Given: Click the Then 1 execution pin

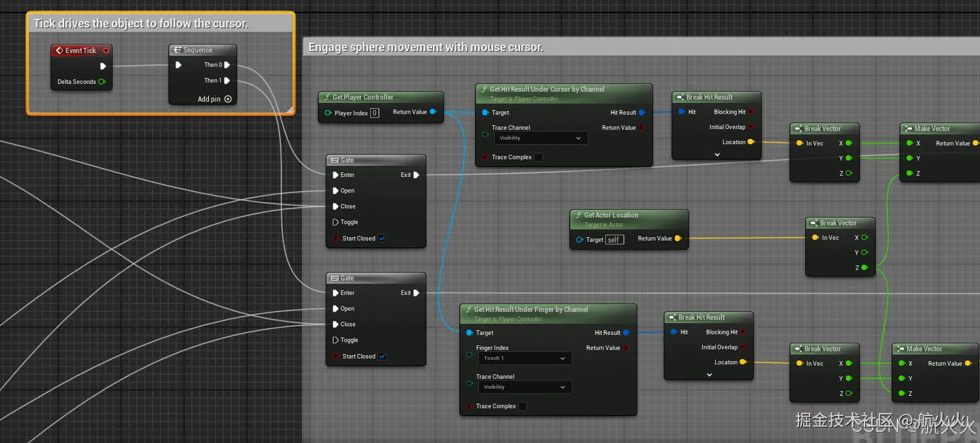Looking at the screenshot, I should click(x=227, y=81).
